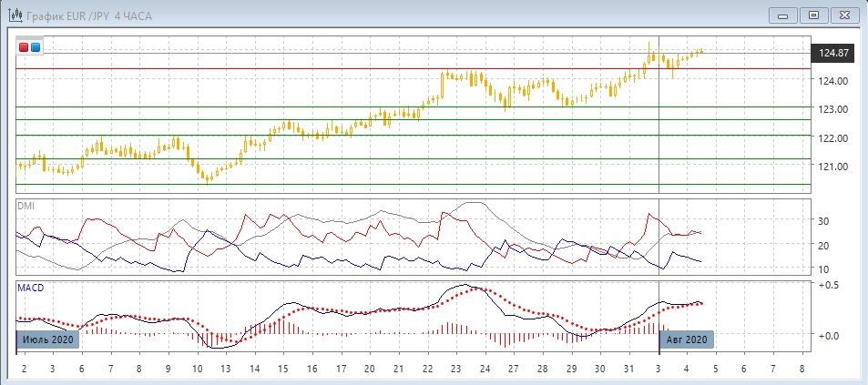This screenshot has height=385, width=868.
Task: Click the 30 level on DMI scale
Action: coord(823,221)
